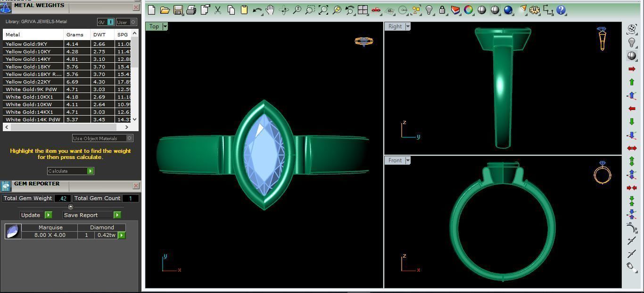Click the Zoom selected icon
The image size is (644, 293).
(x=337, y=10)
